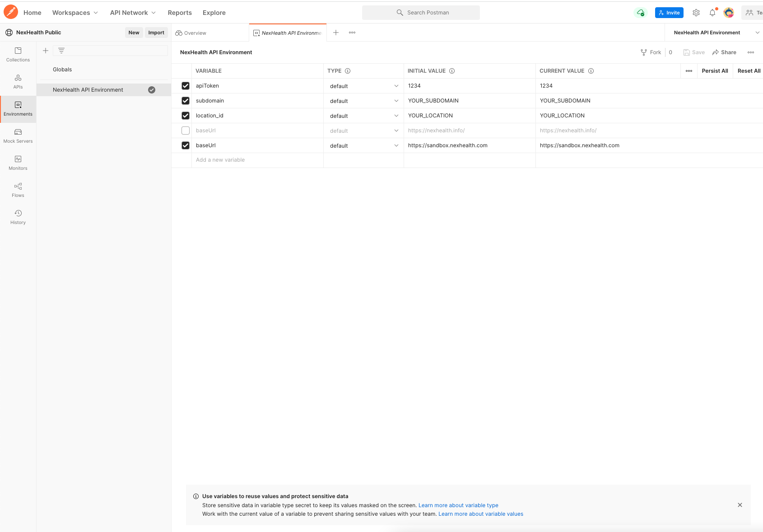Screen dimensions: 763x532
Task: Click the NexHealth Public workspace globe icon
Action: click(9, 33)
